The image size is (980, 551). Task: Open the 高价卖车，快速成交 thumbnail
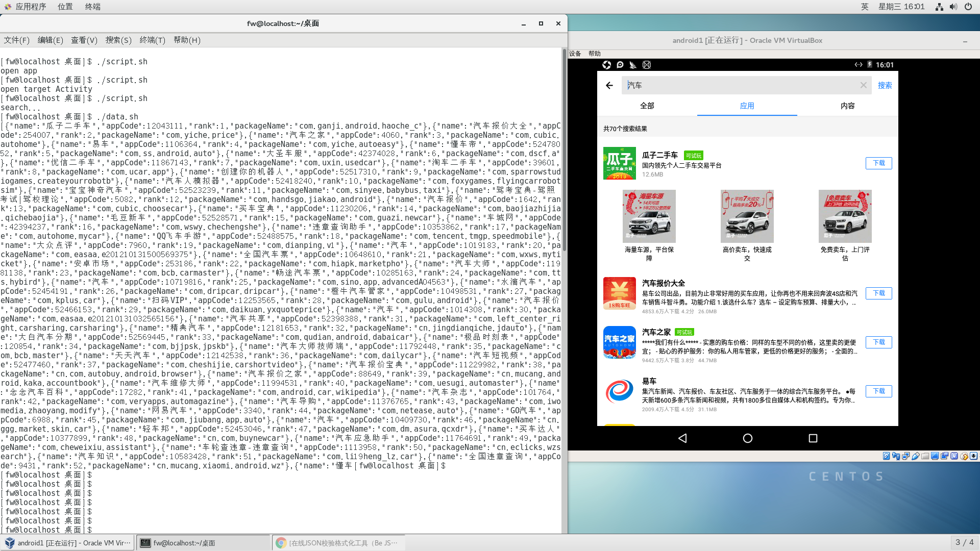[747, 216]
